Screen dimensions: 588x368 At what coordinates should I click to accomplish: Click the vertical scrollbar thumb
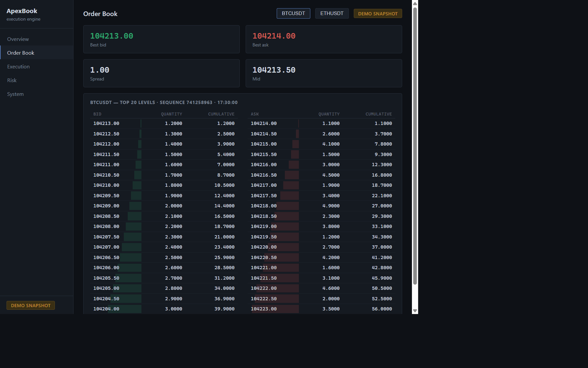(415, 146)
